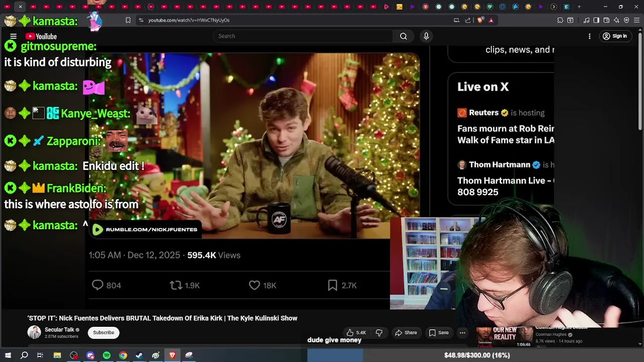Screen dimensions: 644x362
Task: Sign in to YouTube
Action: [615, 36]
